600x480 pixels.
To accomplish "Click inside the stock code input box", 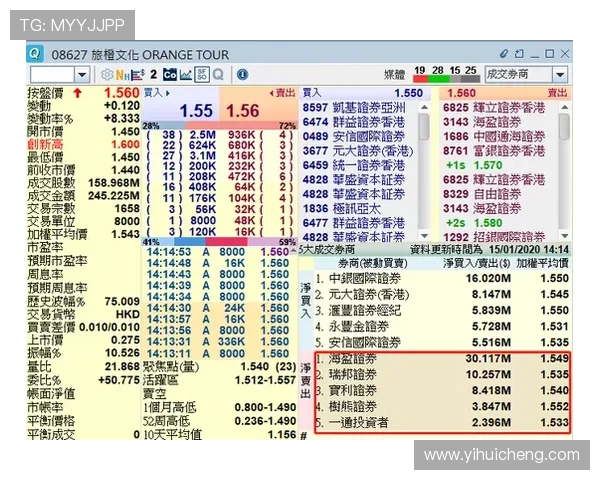I will (52, 75).
